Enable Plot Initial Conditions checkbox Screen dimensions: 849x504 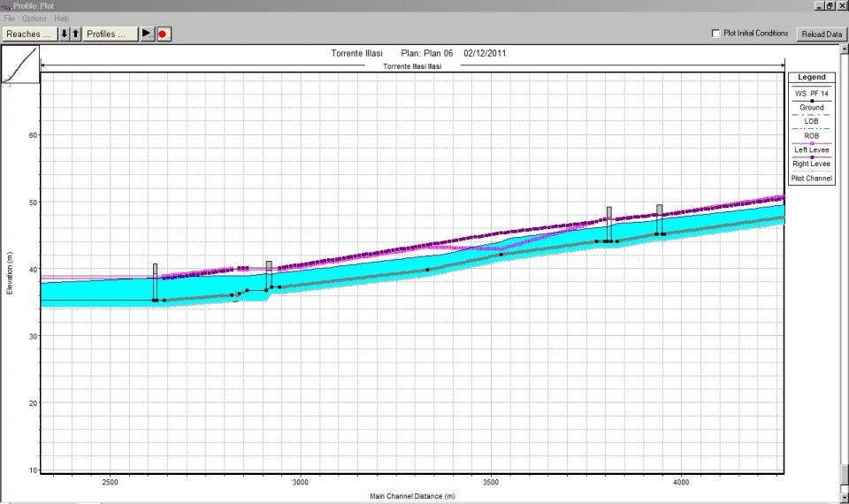pyautogui.click(x=715, y=34)
